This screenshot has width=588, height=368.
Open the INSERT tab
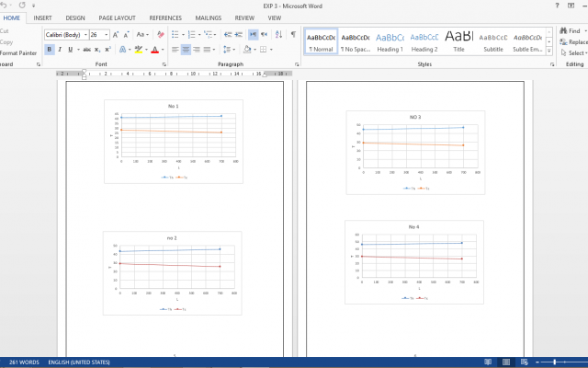pos(42,17)
